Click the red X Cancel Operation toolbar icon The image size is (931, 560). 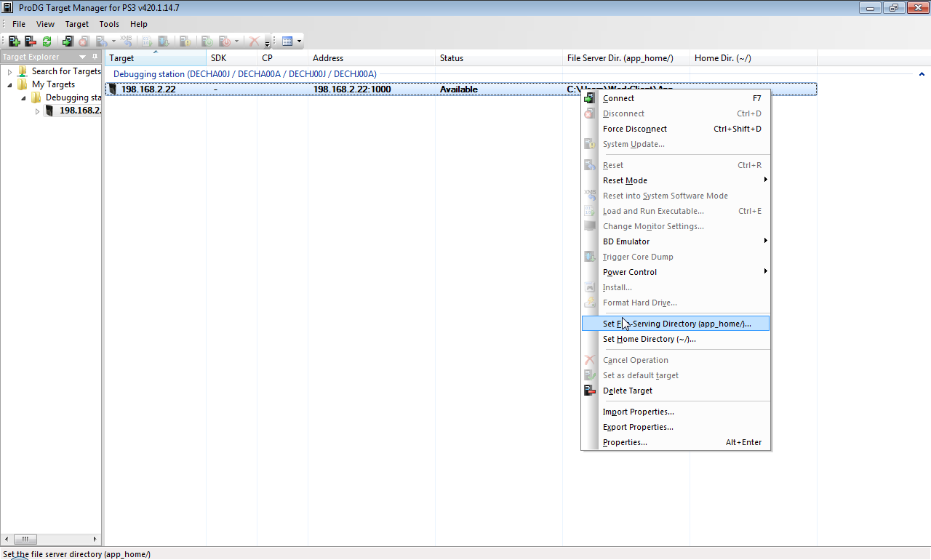[254, 41]
